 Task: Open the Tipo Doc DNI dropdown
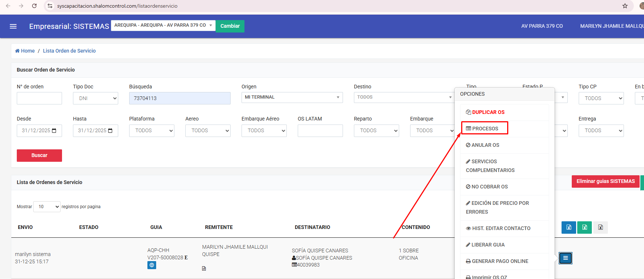click(96, 98)
